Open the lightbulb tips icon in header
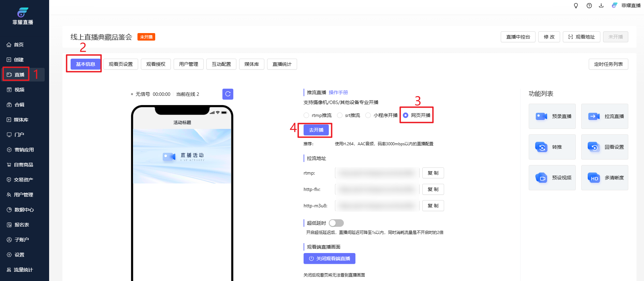 [x=576, y=6]
